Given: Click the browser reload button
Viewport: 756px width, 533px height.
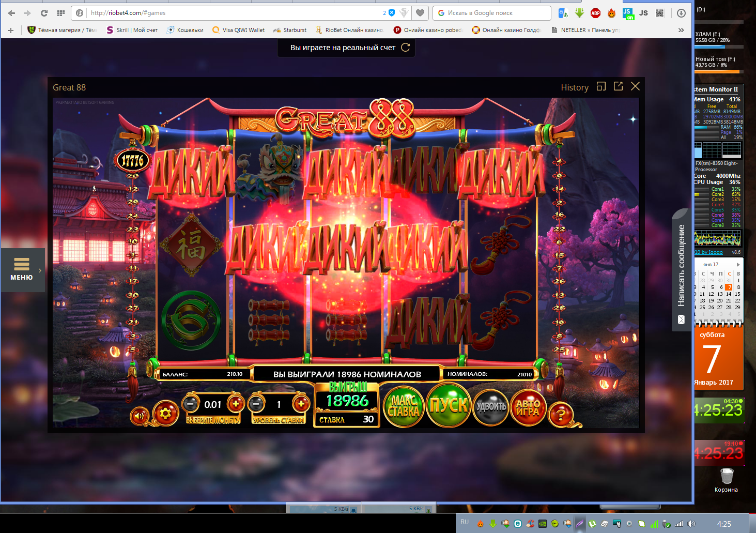Looking at the screenshot, I should [44, 13].
